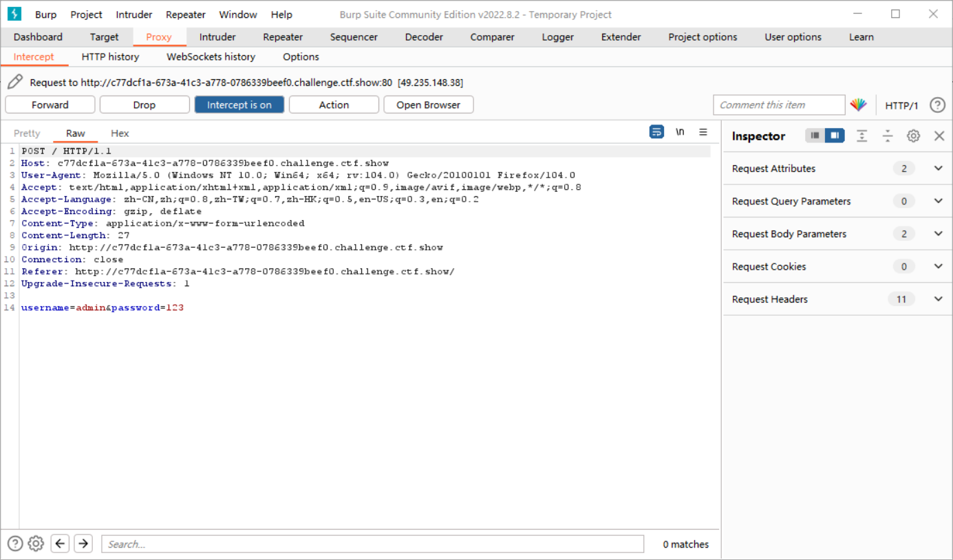Image resolution: width=953 pixels, height=560 pixels.
Task: Toggle show non-printable characters (\n)
Action: [x=680, y=132]
